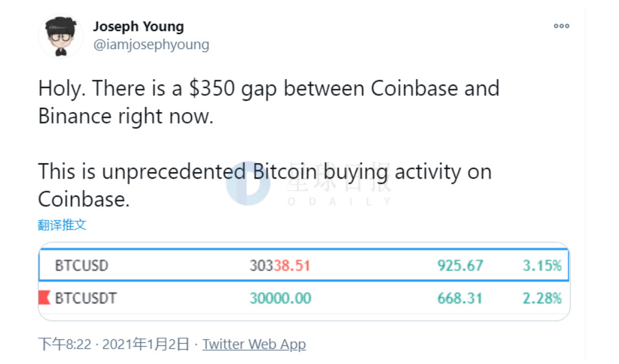The height and width of the screenshot is (364, 619).
Task: Select the BTCUSD symbol label
Action: click(82, 265)
